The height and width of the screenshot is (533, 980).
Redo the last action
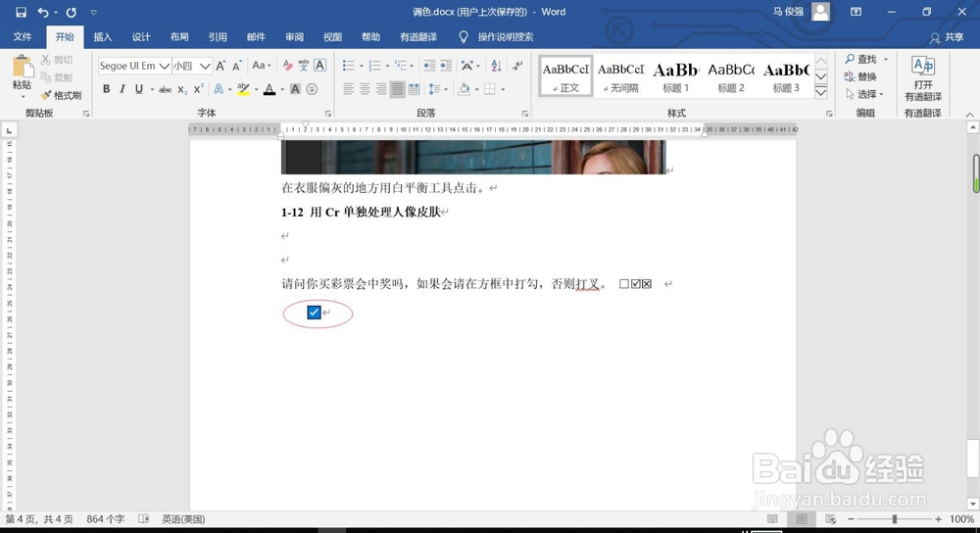pos(72,12)
